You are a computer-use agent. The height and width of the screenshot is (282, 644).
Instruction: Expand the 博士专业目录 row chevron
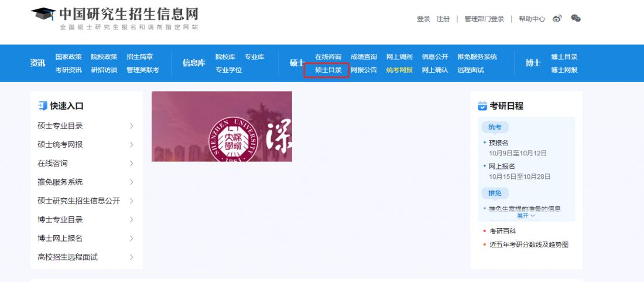pyautogui.click(x=131, y=219)
